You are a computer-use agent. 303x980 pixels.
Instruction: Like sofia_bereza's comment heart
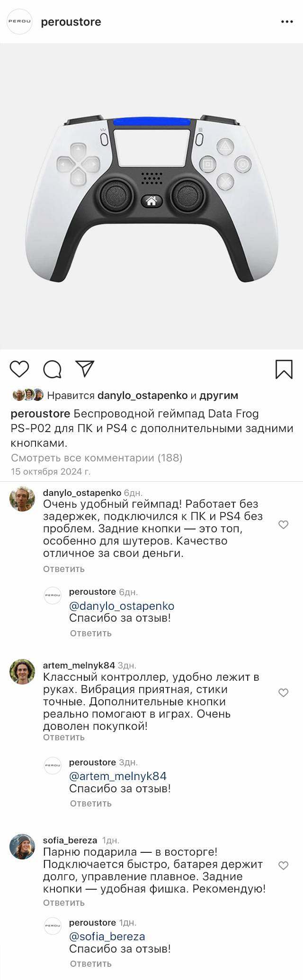pyautogui.click(x=283, y=866)
